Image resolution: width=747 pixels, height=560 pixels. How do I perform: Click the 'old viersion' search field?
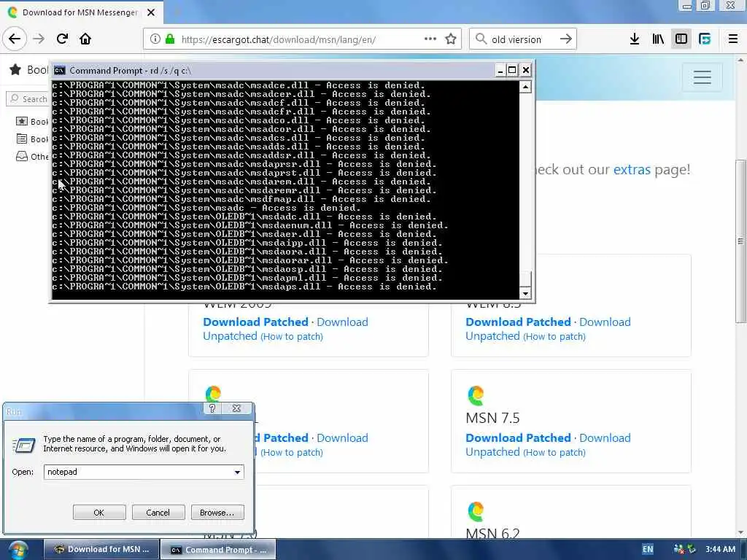pyautogui.click(x=522, y=39)
